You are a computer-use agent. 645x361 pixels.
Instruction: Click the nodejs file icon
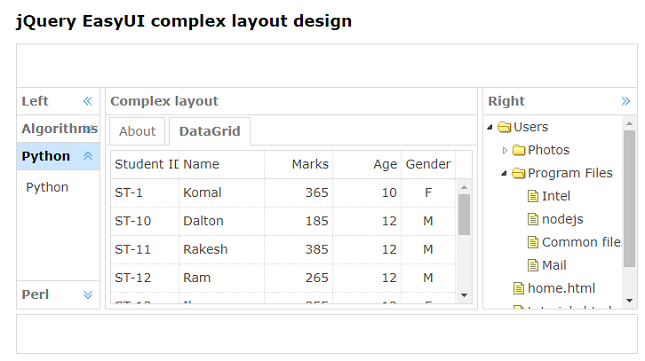point(533,219)
